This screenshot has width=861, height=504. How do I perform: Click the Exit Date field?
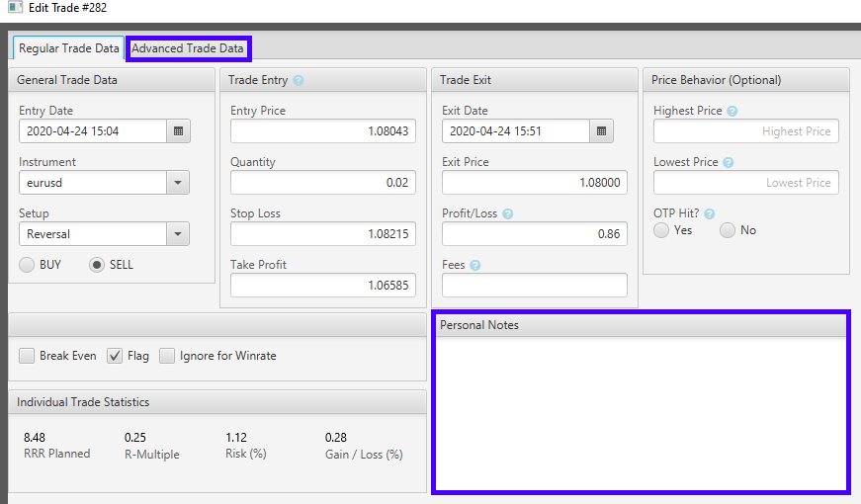pyautogui.click(x=516, y=131)
